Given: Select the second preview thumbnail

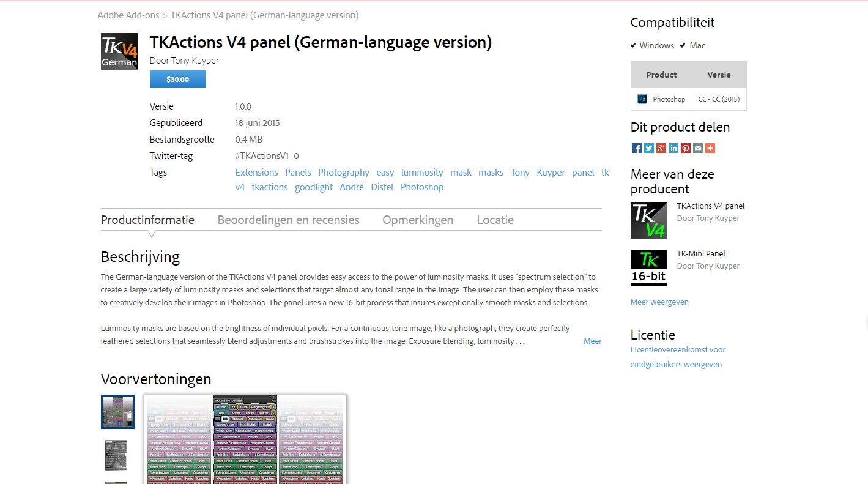Looking at the screenshot, I should [x=116, y=455].
